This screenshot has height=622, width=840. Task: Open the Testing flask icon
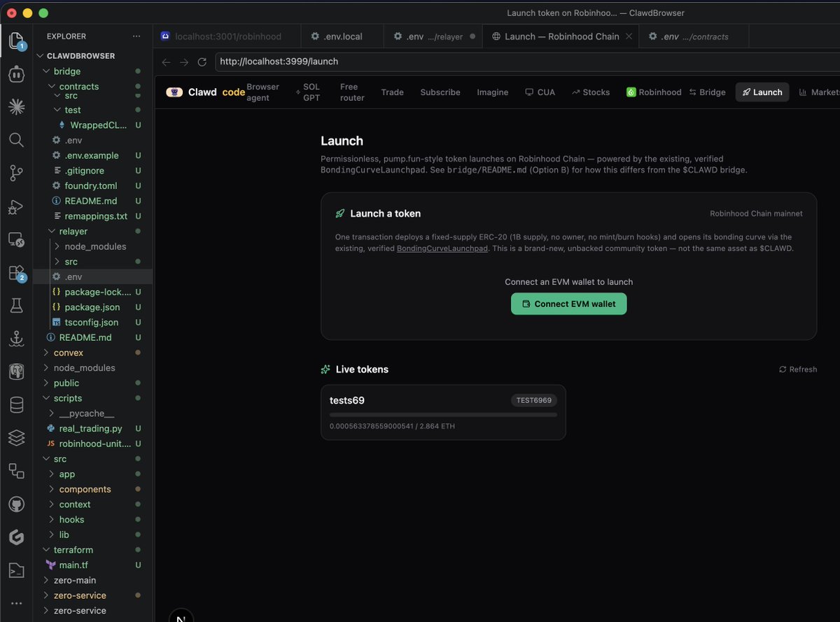click(x=16, y=306)
